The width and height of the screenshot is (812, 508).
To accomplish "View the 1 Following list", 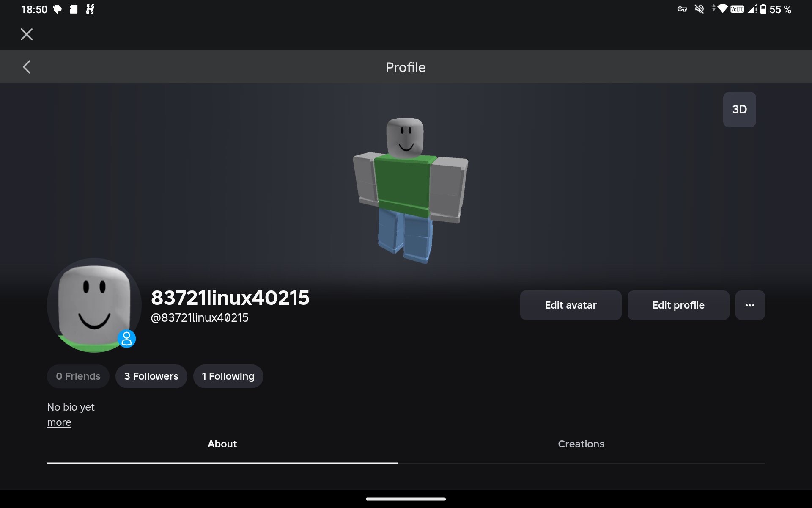I will [x=228, y=376].
